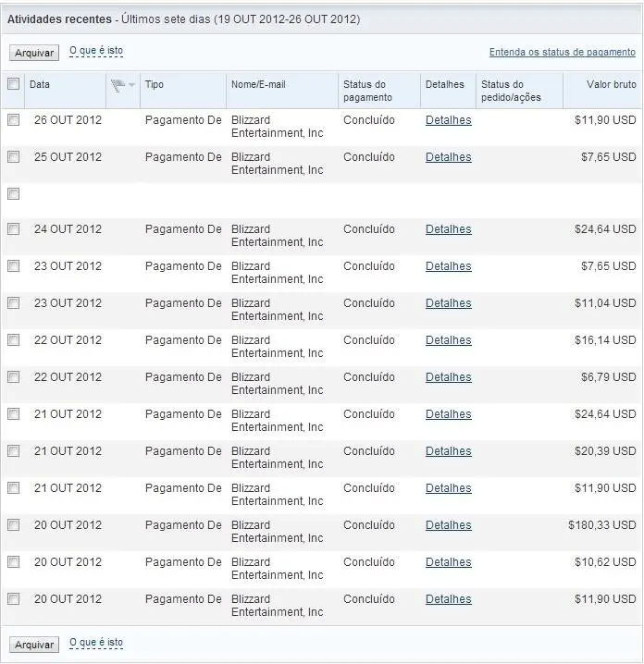Click the Data column header

click(40, 85)
